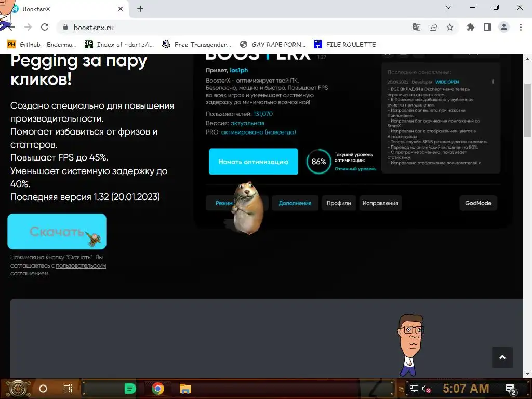Viewport: 532px width, 399px height.
Task: Click the scroll-to-top arrow button
Action: pos(502,357)
